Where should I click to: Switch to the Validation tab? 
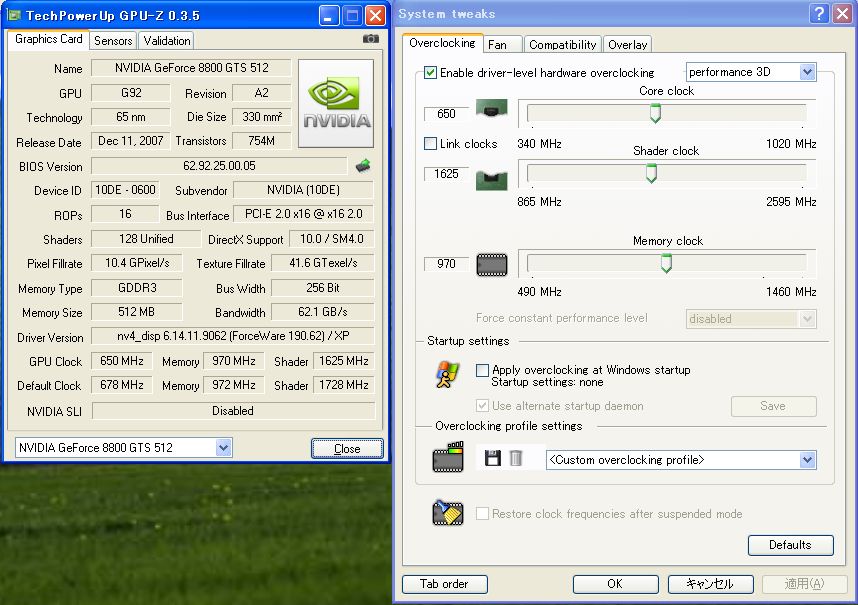[167, 40]
